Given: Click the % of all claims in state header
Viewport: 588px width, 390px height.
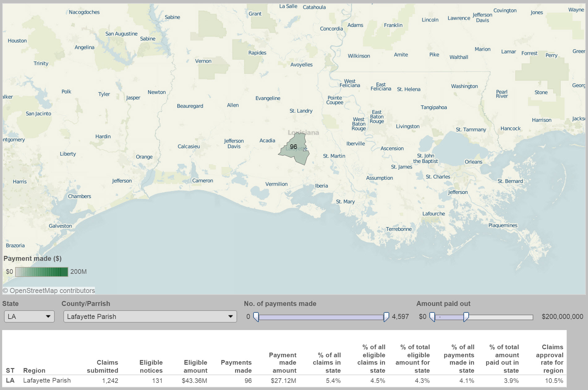Looking at the screenshot, I should (327, 362).
